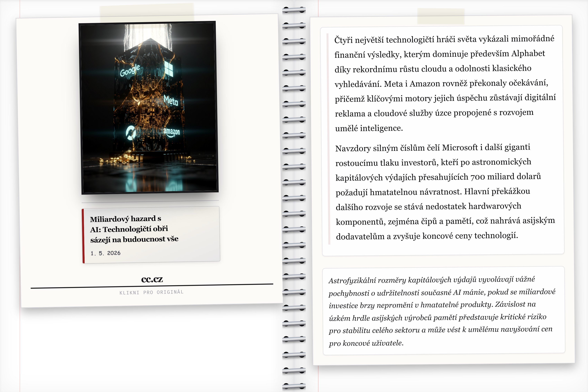Screen dimensions: 588x392
Task: Open headline "Miliardový hazard s AI" card
Action: coord(151,235)
